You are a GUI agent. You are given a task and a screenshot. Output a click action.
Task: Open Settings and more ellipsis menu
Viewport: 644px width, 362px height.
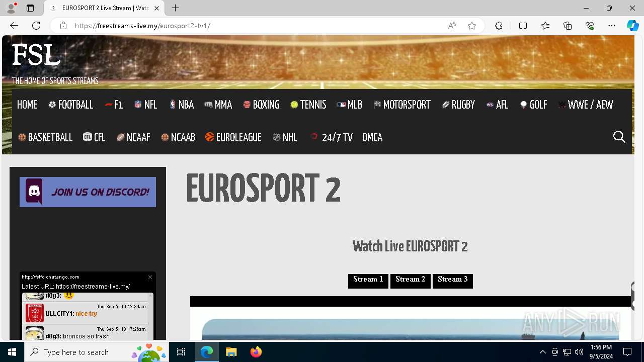(x=612, y=26)
